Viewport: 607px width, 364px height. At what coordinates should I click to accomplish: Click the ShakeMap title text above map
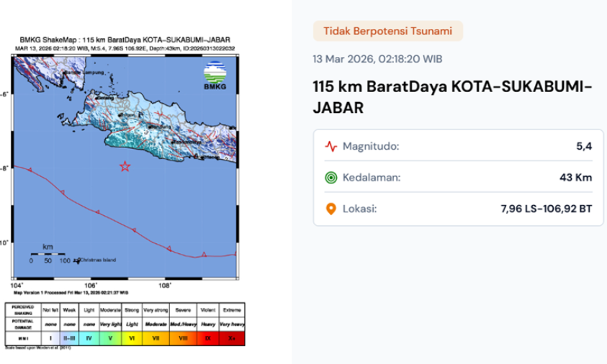[x=125, y=40]
